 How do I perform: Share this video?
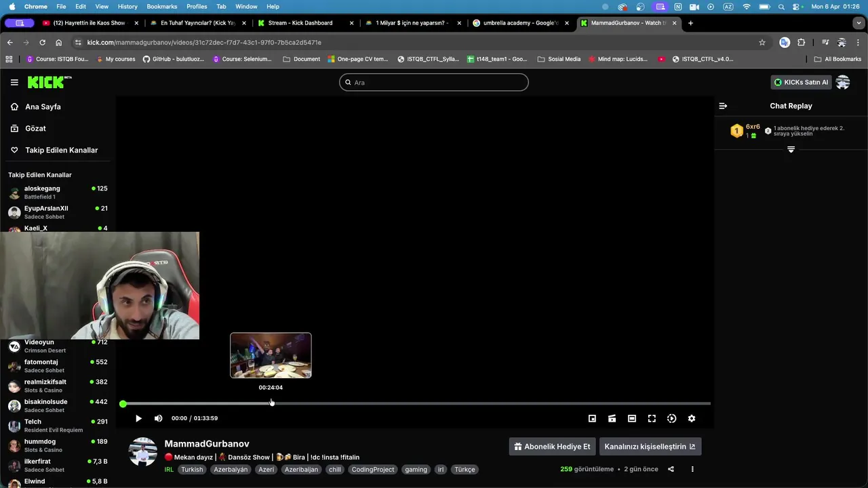point(671,469)
